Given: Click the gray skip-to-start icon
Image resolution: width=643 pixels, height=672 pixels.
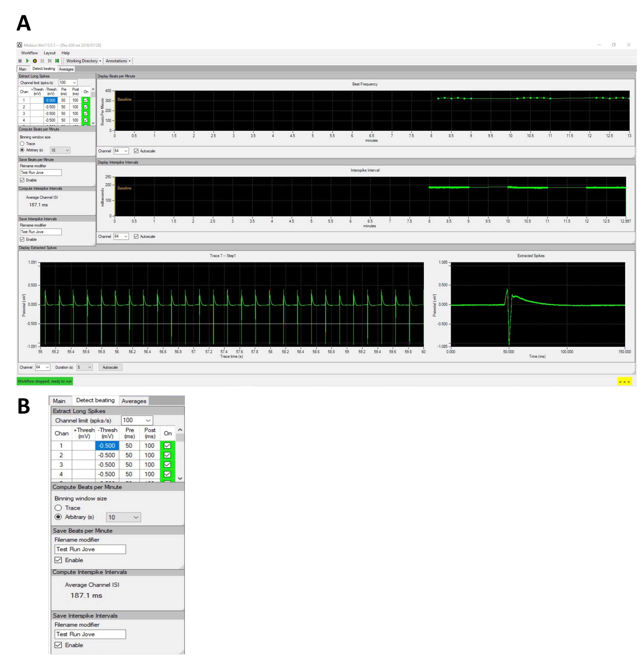Looking at the screenshot, I should 50,61.
